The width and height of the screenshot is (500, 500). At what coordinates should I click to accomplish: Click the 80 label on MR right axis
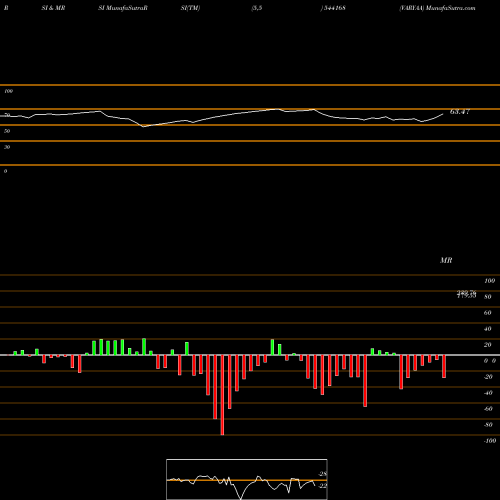tap(488, 297)
